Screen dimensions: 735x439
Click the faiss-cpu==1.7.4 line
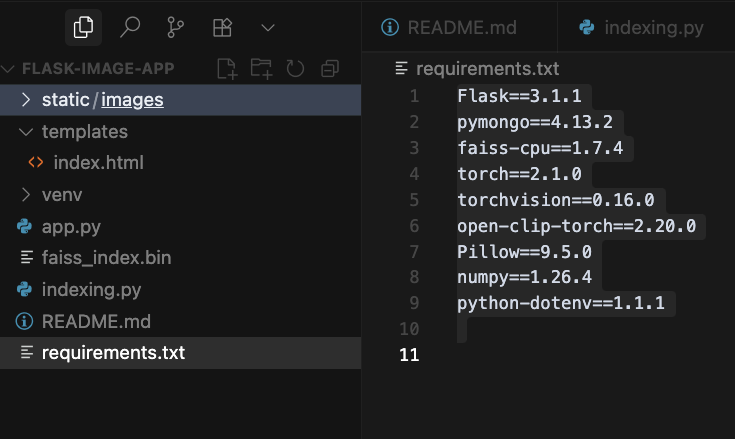coord(540,148)
